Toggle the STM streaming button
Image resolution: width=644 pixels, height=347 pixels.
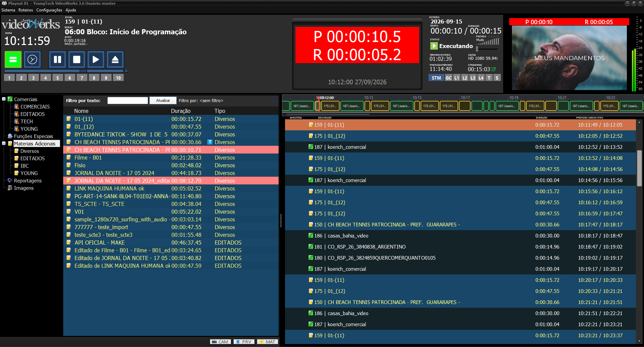coord(436,78)
